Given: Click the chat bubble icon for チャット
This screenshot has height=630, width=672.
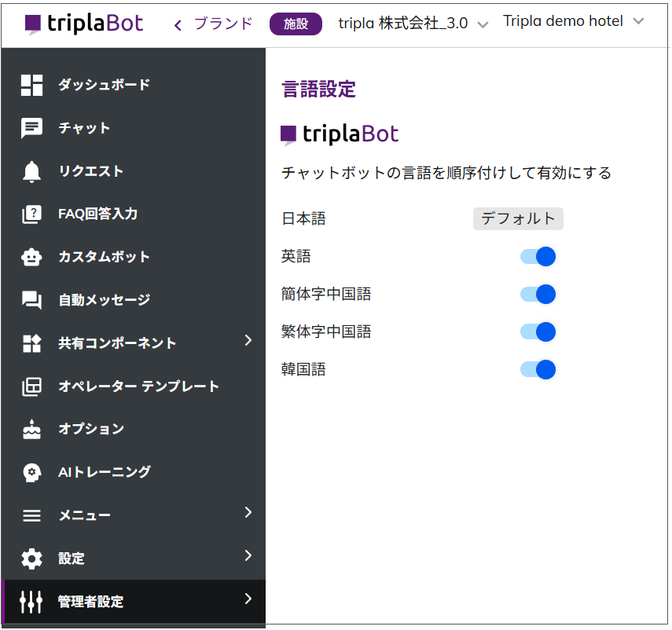Looking at the screenshot, I should 31,128.
